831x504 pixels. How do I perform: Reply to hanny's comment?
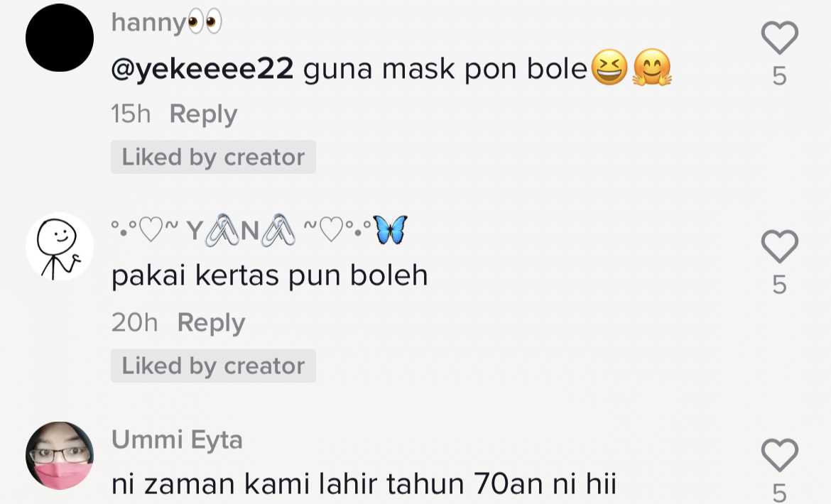[x=203, y=114]
